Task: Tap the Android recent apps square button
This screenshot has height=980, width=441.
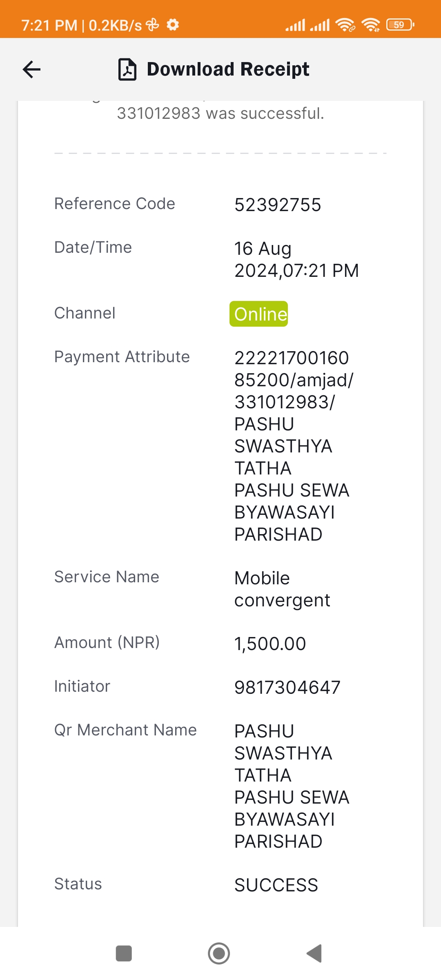Action: (x=124, y=953)
